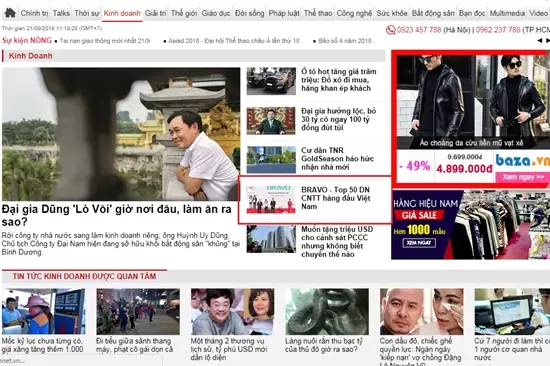Open the Video section

[538, 13]
